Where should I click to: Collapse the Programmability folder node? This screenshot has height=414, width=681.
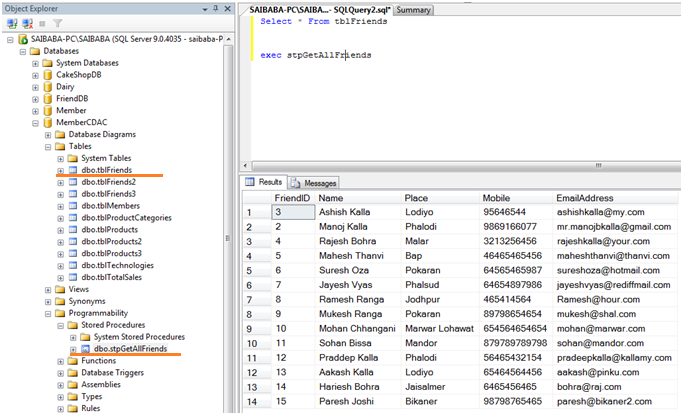(48, 313)
